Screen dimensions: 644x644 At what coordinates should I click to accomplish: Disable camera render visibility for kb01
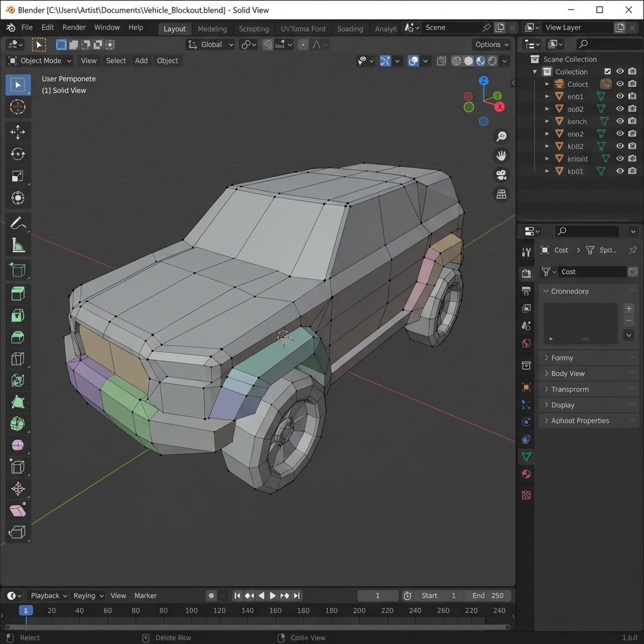(632, 171)
